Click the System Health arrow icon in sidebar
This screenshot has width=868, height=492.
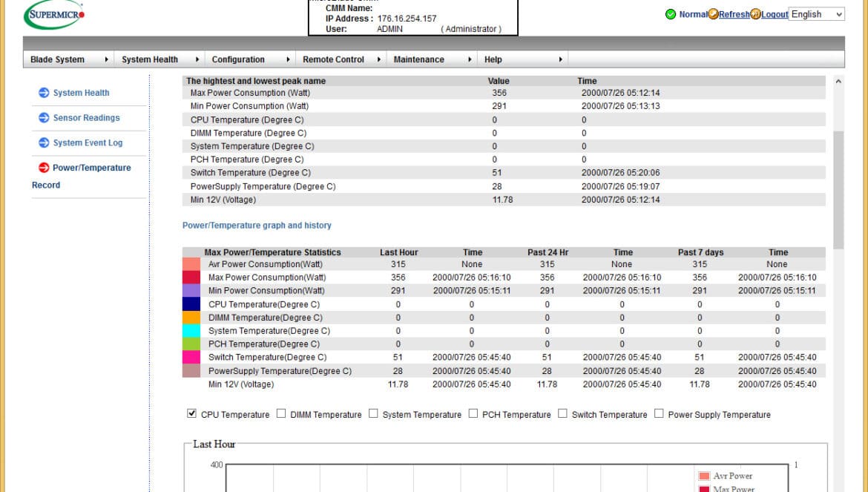click(x=44, y=93)
